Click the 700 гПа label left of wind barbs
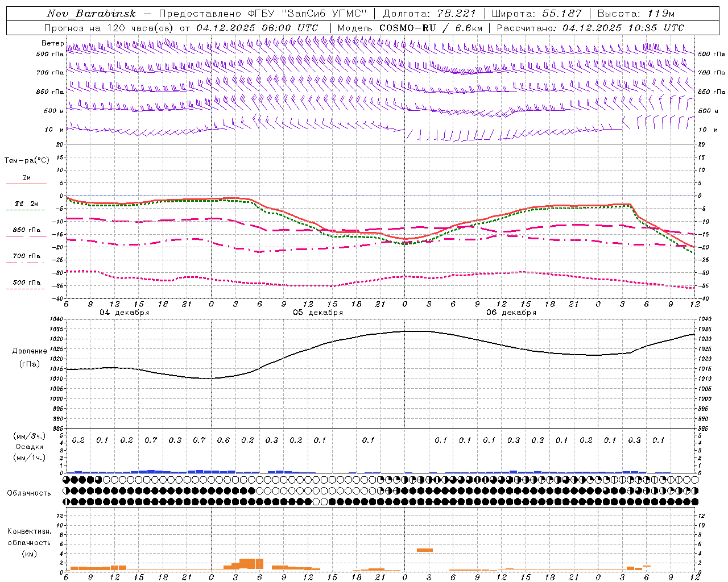The image size is (728, 582). click(x=50, y=73)
